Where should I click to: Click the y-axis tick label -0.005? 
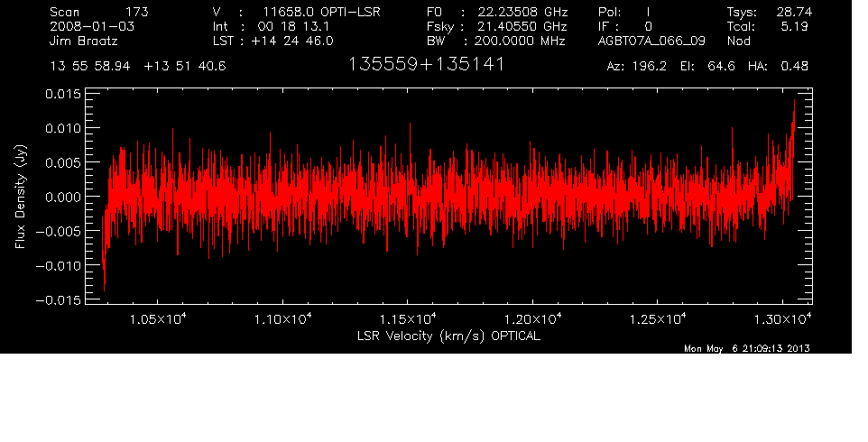[59, 231]
